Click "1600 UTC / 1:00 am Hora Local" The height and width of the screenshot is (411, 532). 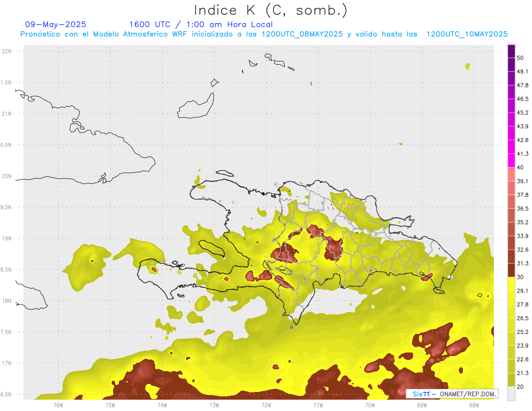pos(201,24)
